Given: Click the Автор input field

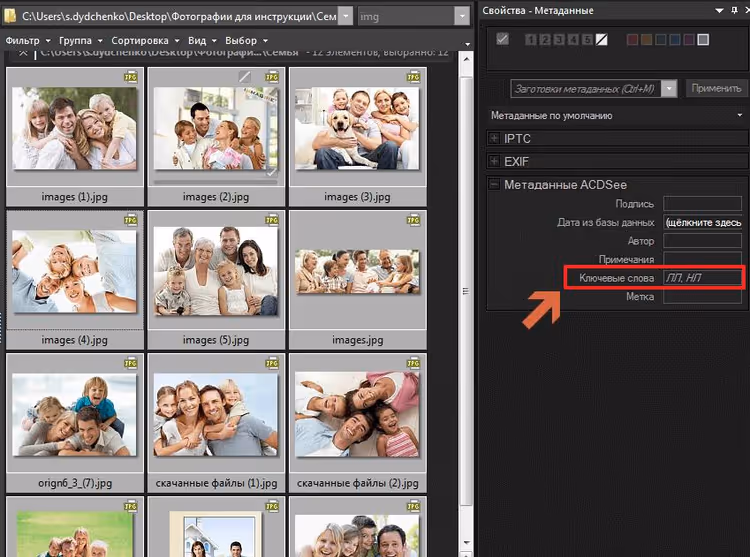Looking at the screenshot, I should click(x=703, y=240).
